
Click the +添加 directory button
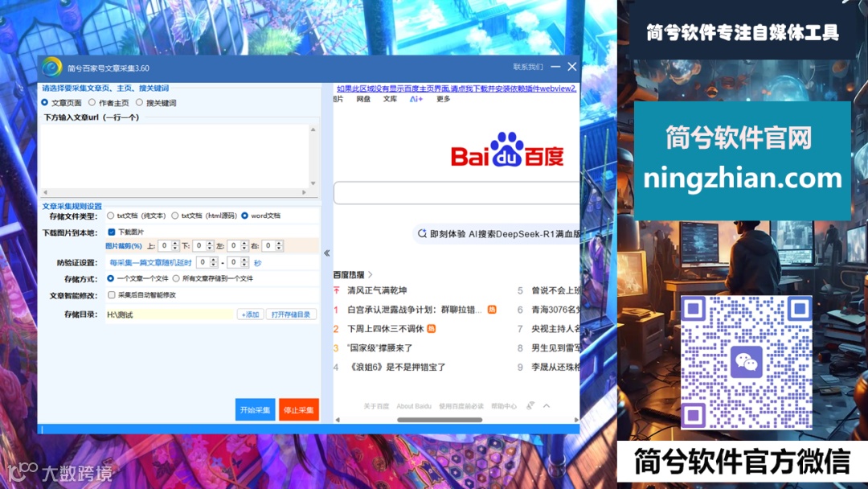[x=250, y=314]
